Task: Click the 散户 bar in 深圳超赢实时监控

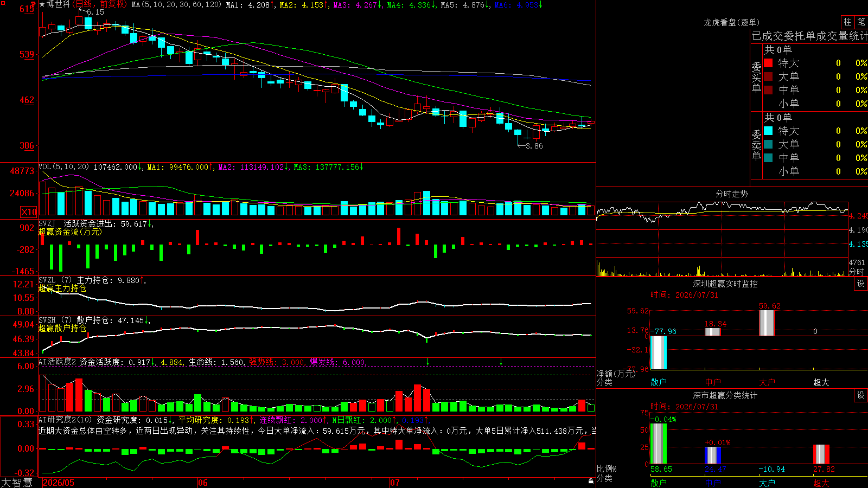Action: point(659,352)
